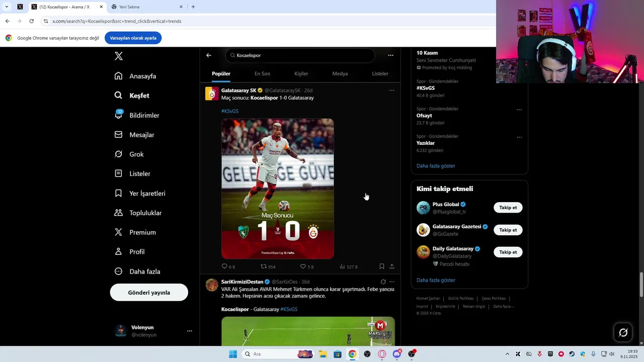Open account menu dots next to Volenyun
Viewport: 644px width, 362px height.
pos(190,331)
